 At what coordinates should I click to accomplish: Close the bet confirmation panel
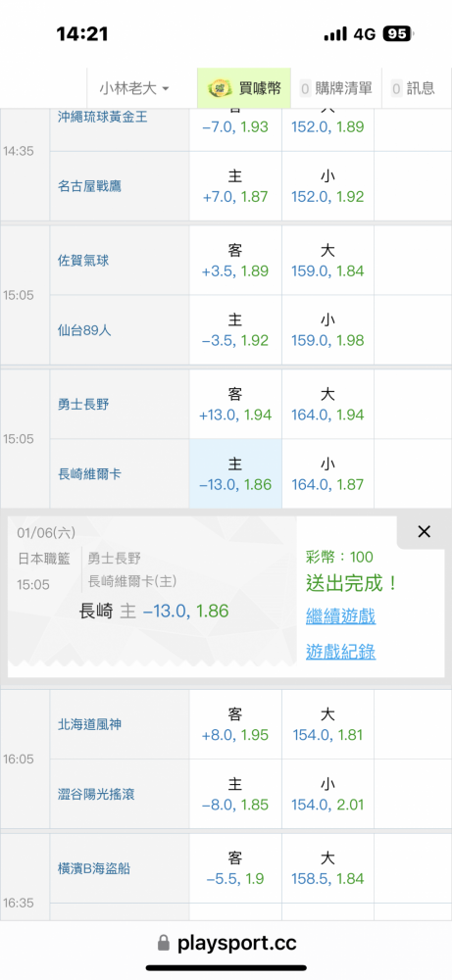[424, 532]
